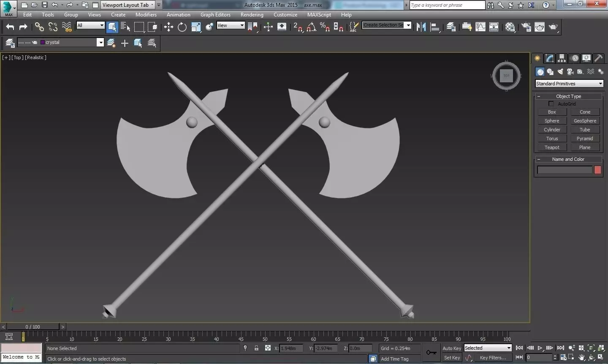Open Edit Named Selection Sets
Image resolution: width=608 pixels, height=364 pixels.
coord(354,27)
